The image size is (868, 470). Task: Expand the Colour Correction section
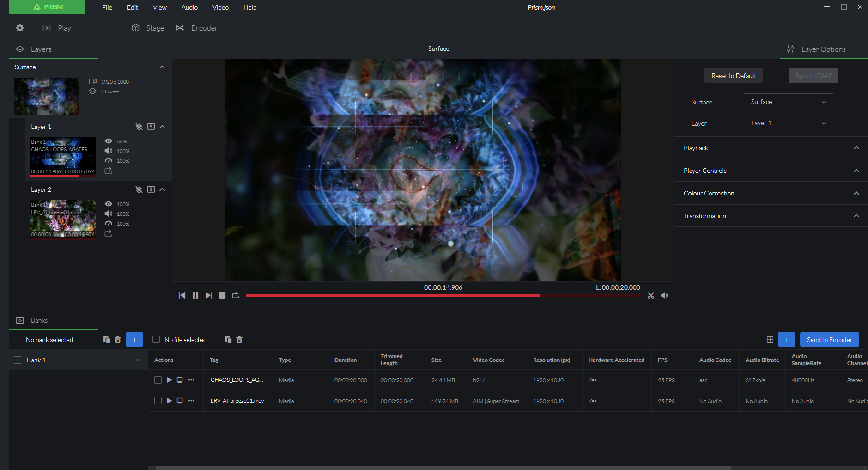pyautogui.click(x=771, y=193)
